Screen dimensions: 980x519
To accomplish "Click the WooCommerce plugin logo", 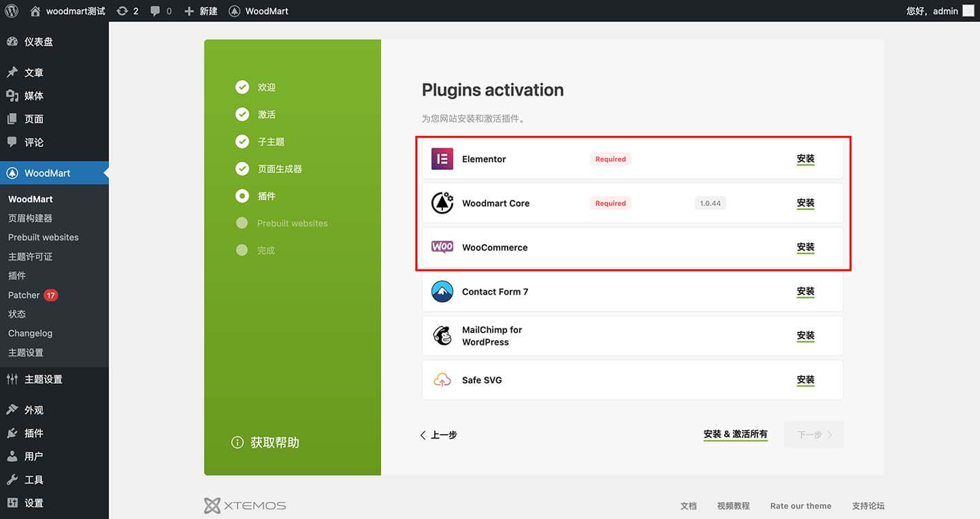I will (x=442, y=247).
